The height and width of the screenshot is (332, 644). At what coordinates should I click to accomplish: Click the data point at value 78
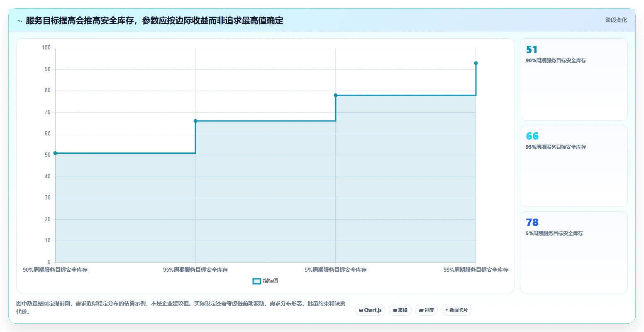click(x=336, y=95)
